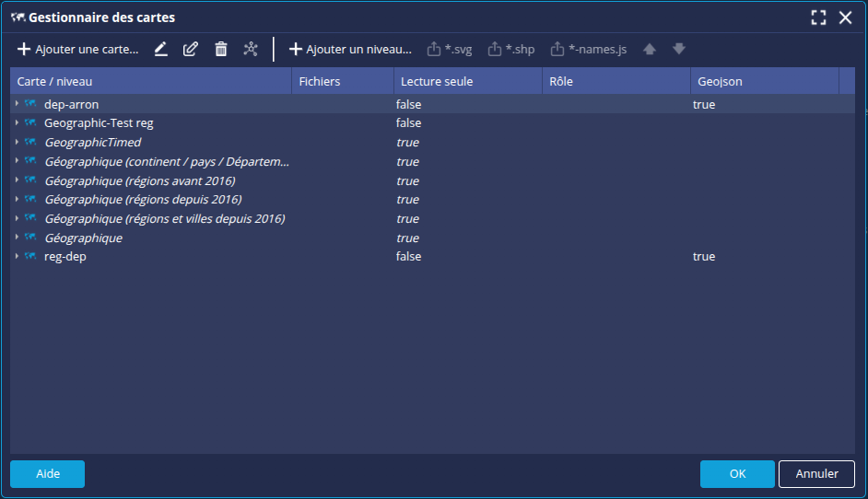Expand the GeographicTimed map node

click(18, 143)
